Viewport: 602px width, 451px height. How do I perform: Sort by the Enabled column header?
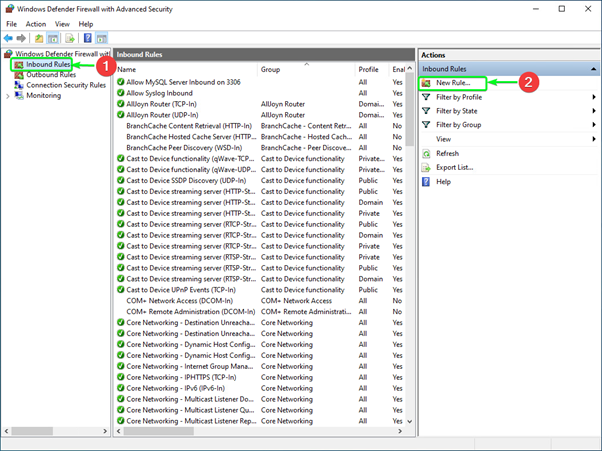(398, 69)
